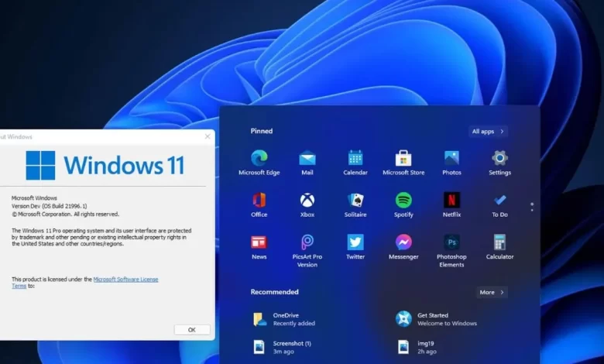
Task: Open recommended file Screenshot (1)
Action: pos(283,347)
